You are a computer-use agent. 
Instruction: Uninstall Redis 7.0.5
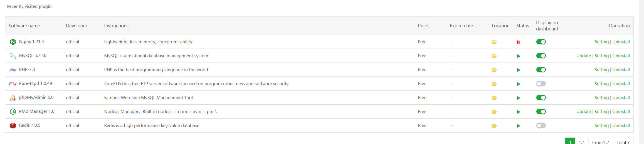(x=621, y=126)
